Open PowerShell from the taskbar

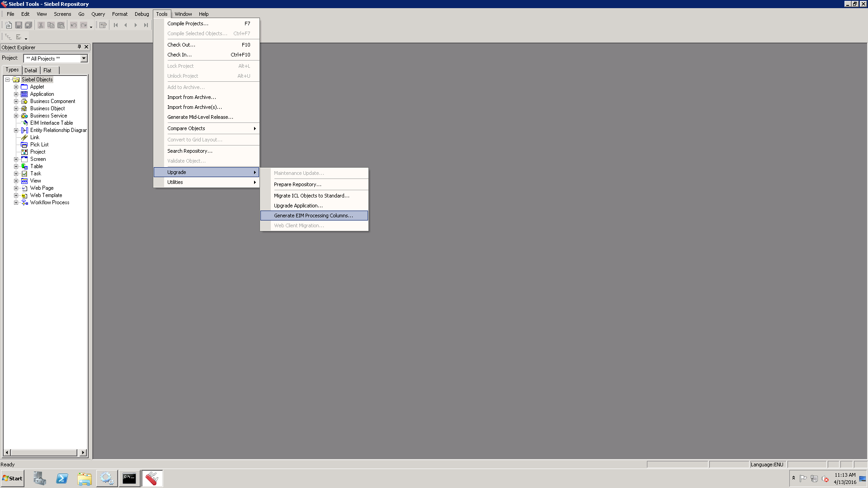point(62,479)
